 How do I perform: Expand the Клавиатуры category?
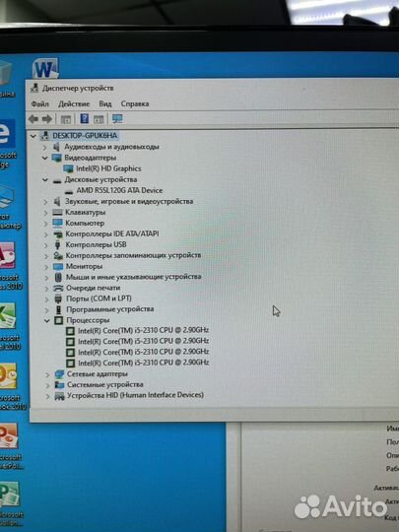45,213
